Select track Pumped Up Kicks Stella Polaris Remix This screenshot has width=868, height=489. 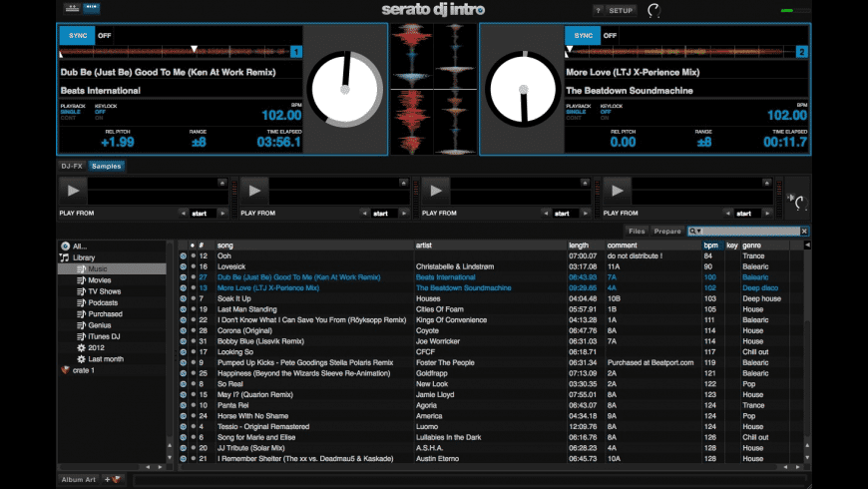pyautogui.click(x=491, y=362)
